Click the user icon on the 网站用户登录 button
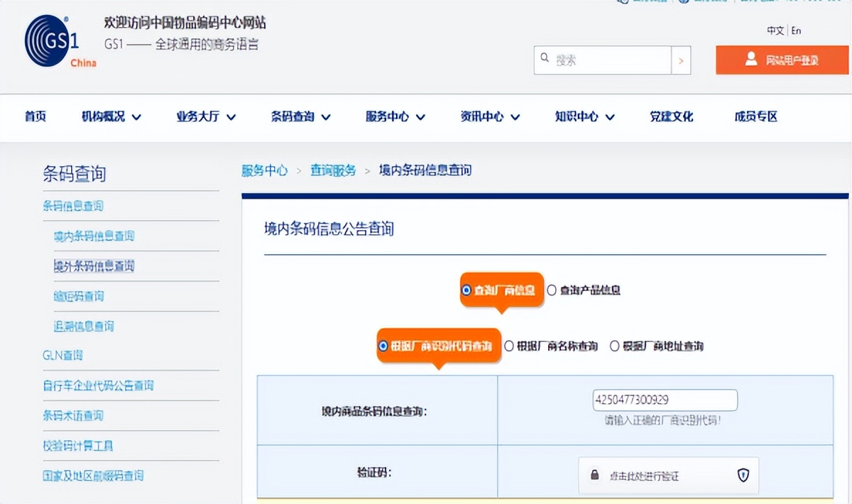Screen dimensions: 852x504 click(752, 60)
